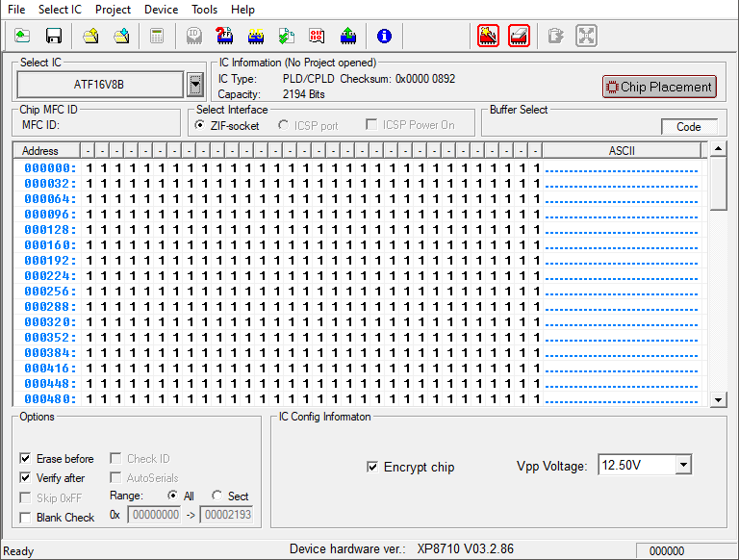Click the floppy disk save icon

(54, 37)
